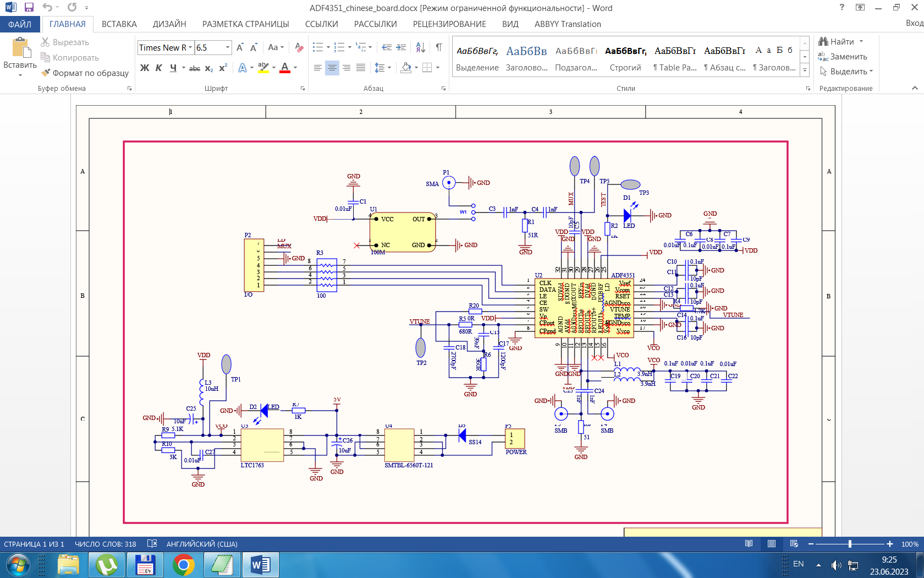The image size is (924, 578).
Task: Open Google Chrome from the taskbar
Action: 183,565
